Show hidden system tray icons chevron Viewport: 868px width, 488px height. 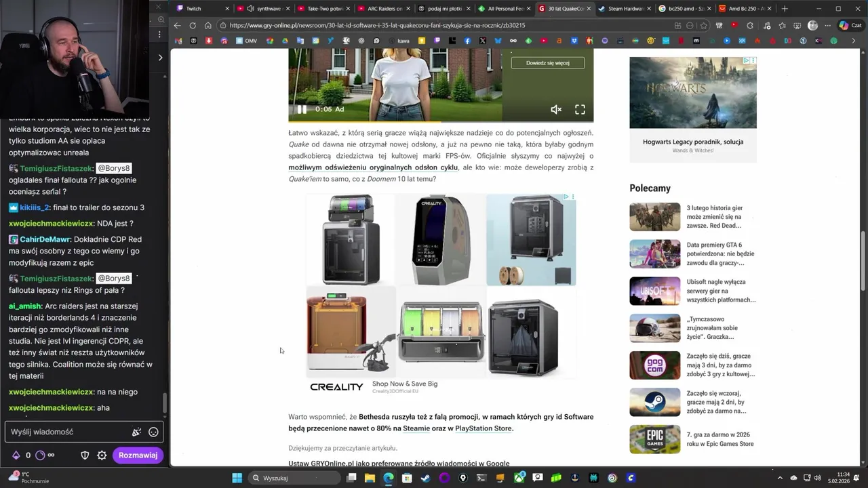[x=781, y=478]
